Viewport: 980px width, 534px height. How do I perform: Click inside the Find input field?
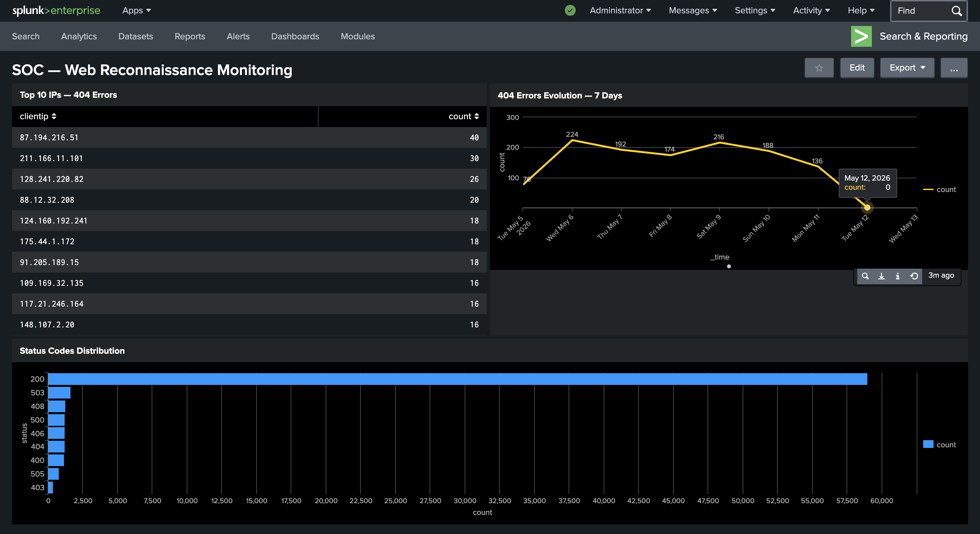pyautogui.click(x=921, y=11)
